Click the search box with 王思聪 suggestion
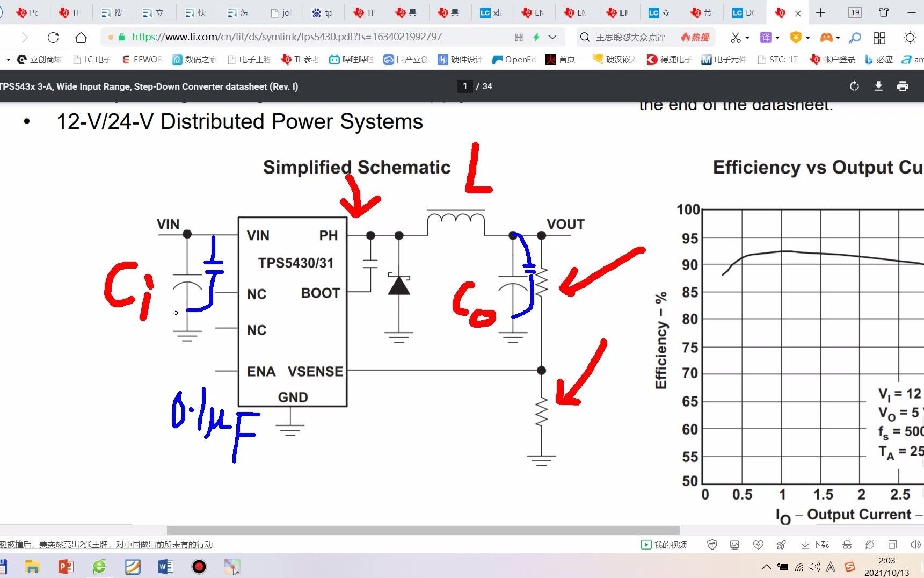Viewport: 924px width, 578px height. [x=630, y=38]
